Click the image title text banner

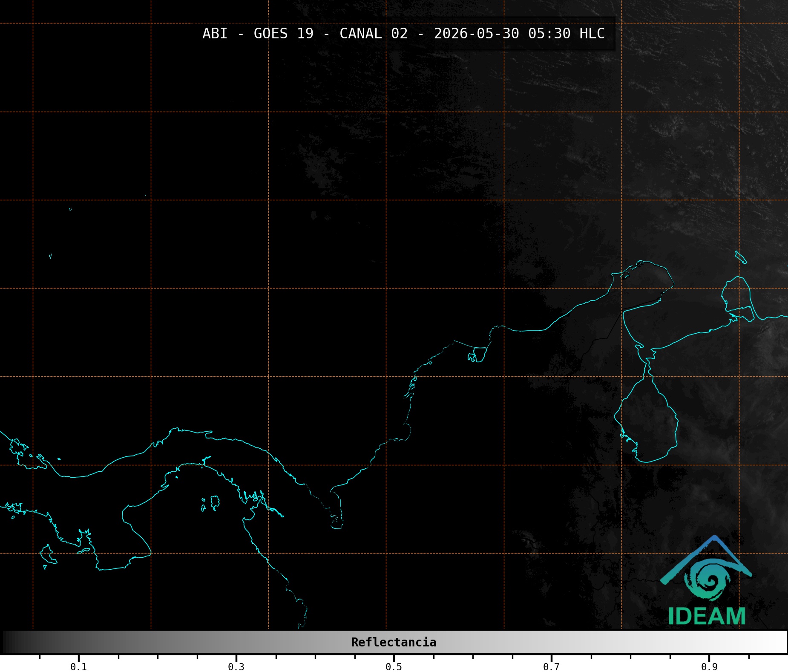403,34
